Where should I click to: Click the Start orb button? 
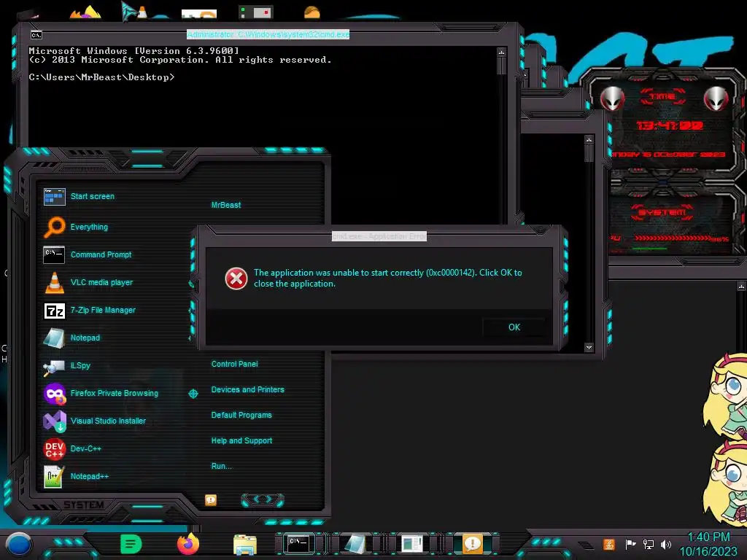tap(18, 545)
